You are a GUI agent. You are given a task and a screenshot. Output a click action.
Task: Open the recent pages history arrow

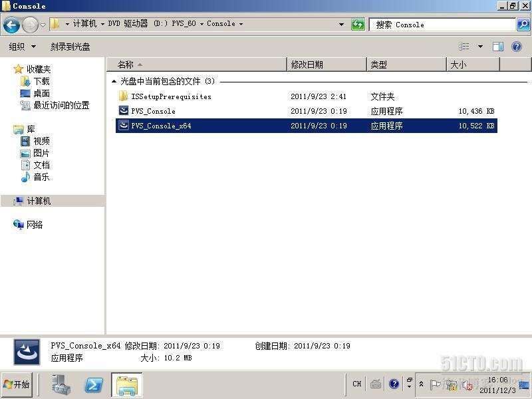click(43, 25)
